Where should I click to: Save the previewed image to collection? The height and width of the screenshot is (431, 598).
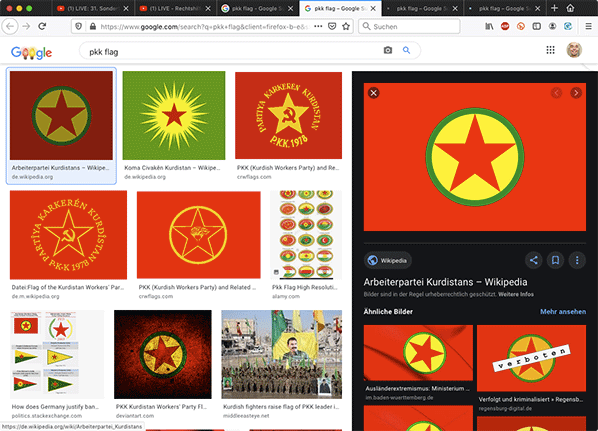click(x=555, y=260)
